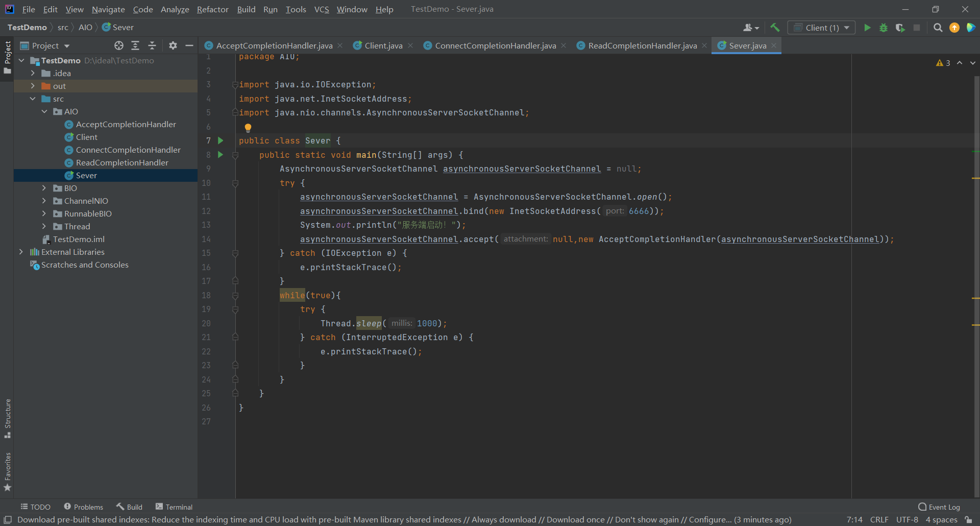The width and height of the screenshot is (980, 526).
Task: Open the Refactor menu
Action: (x=212, y=9)
